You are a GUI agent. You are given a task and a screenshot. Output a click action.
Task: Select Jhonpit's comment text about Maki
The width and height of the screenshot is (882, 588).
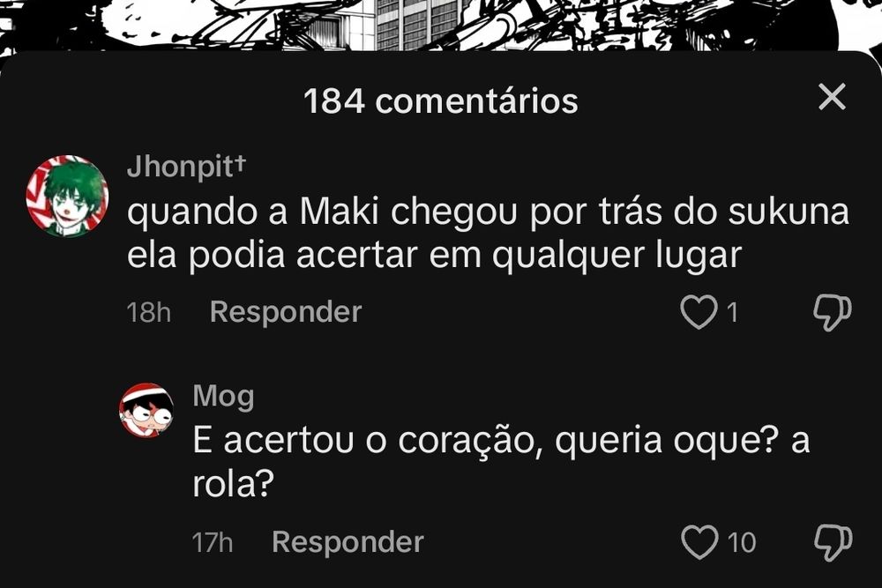pos(488,234)
